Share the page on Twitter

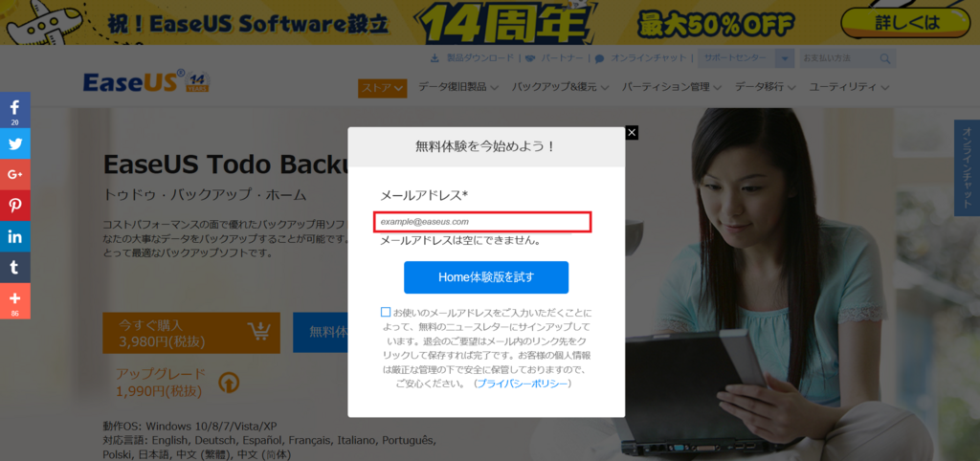pos(15,144)
